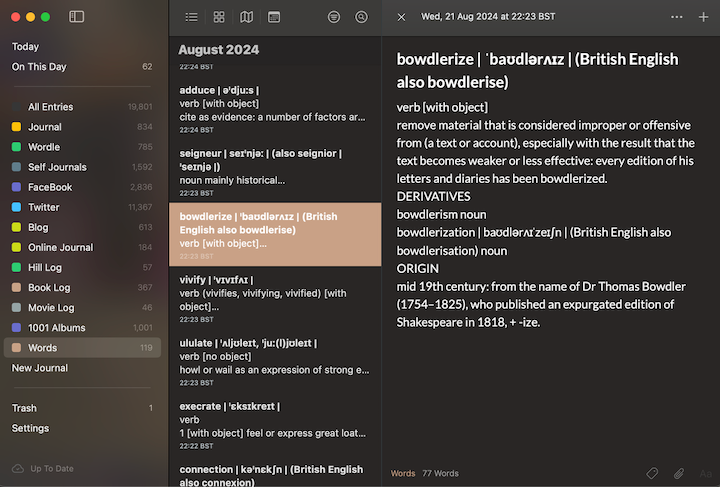The width and height of the screenshot is (720, 487).
Task: Open the map view
Action: click(246, 17)
